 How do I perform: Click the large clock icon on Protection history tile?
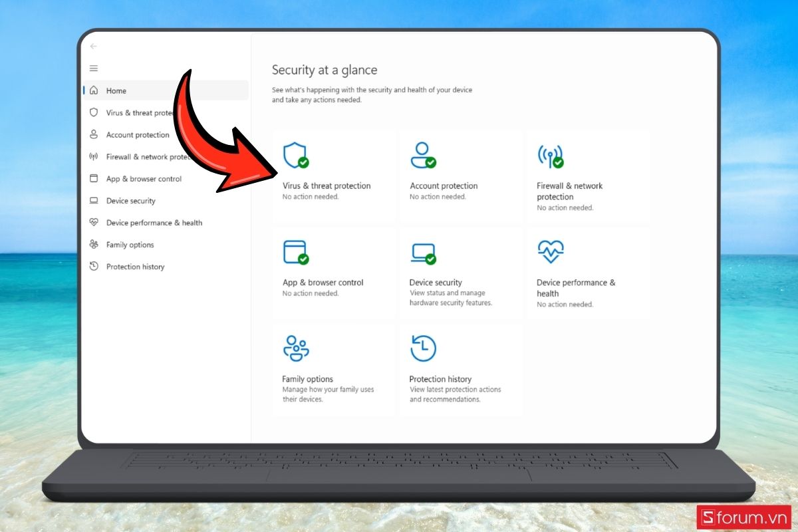423,348
